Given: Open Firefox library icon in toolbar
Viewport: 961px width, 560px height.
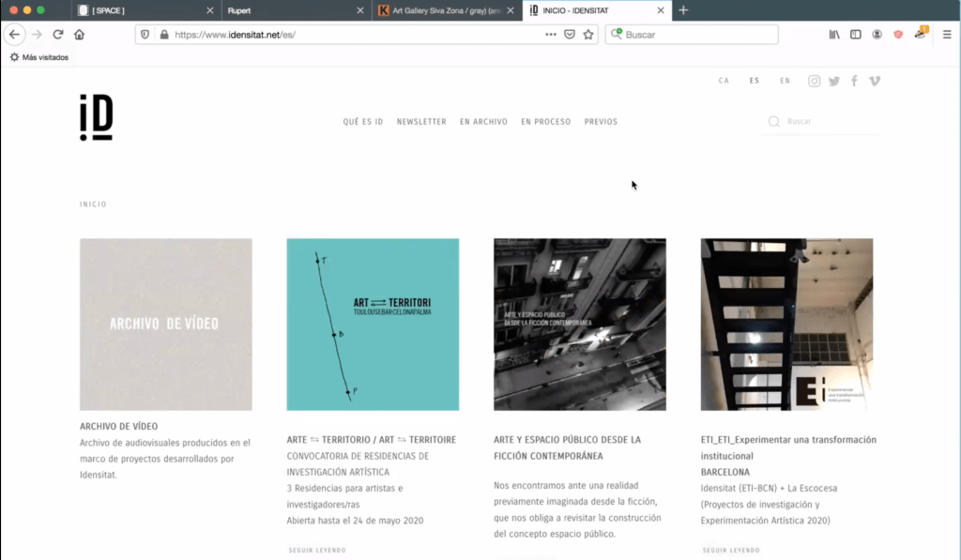Looking at the screenshot, I should (834, 35).
